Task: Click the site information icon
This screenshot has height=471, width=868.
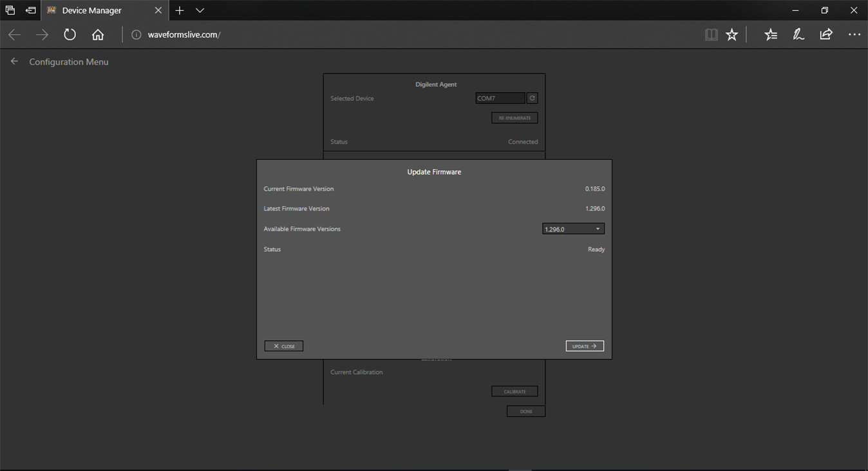Action: coord(137,35)
